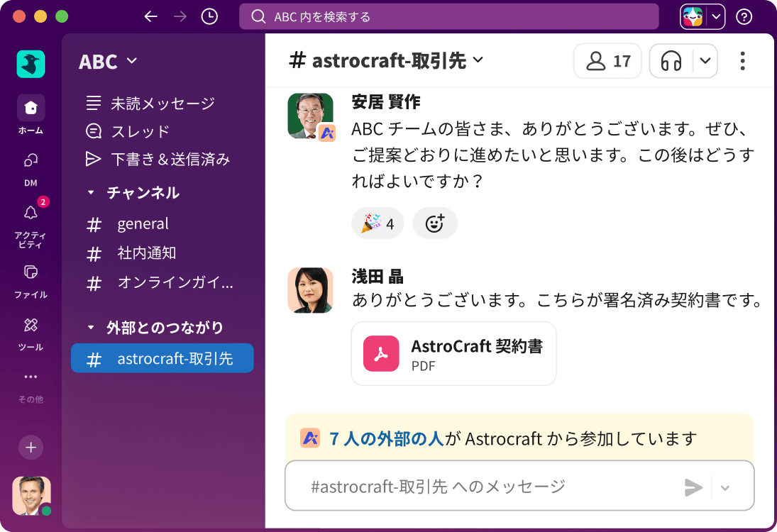Open the ファイル section
Viewport: 777px width, 532px height.
[x=30, y=273]
